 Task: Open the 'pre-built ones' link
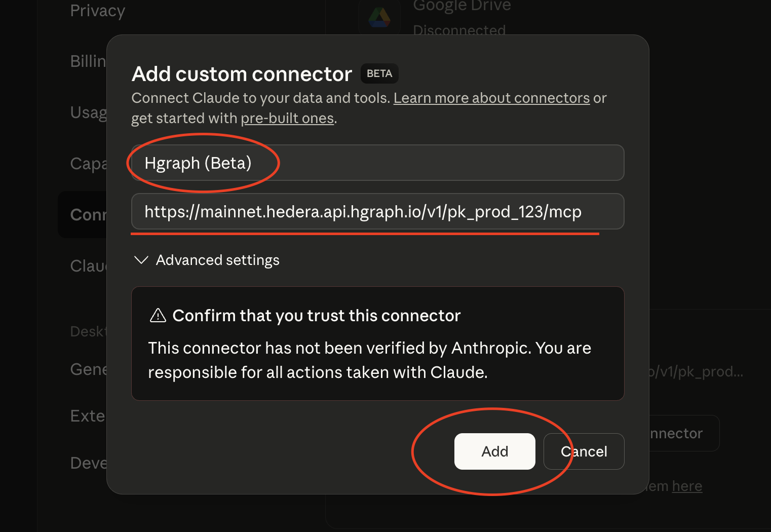point(287,118)
